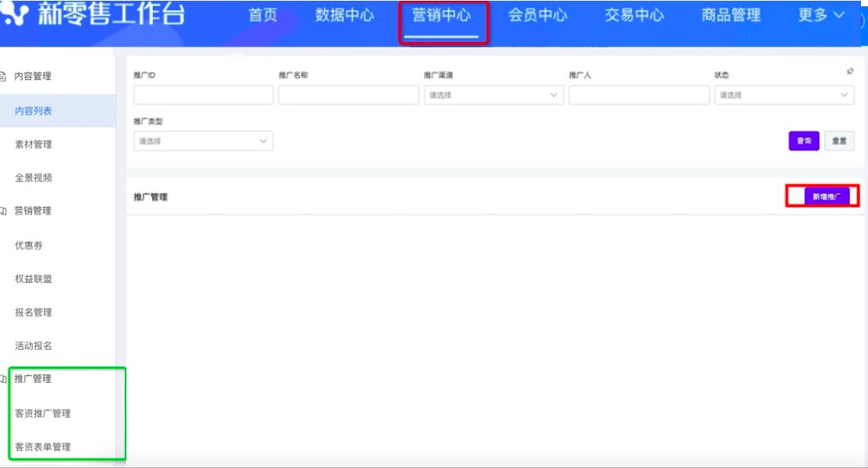Click the 新增推广 button

[x=826, y=197]
